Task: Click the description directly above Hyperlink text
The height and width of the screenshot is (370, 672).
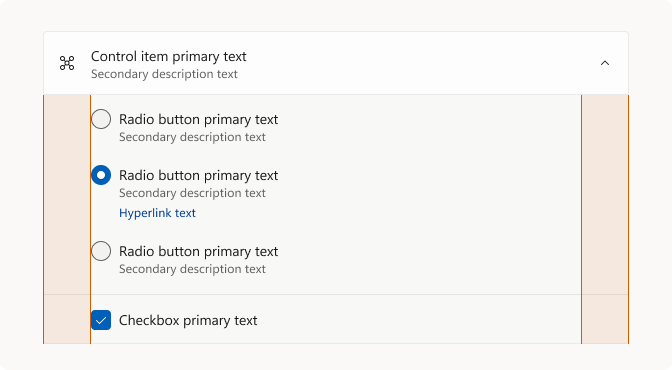Action: [x=192, y=193]
